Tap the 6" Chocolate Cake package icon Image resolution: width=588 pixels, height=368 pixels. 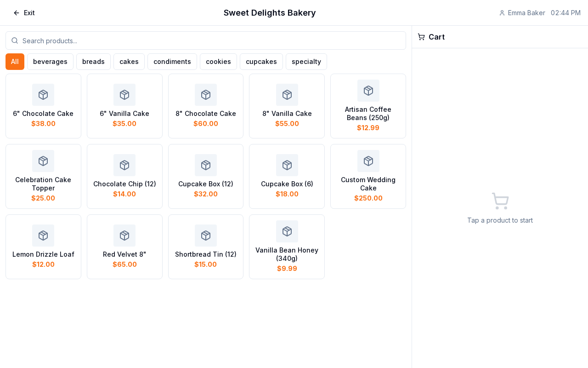(43, 95)
